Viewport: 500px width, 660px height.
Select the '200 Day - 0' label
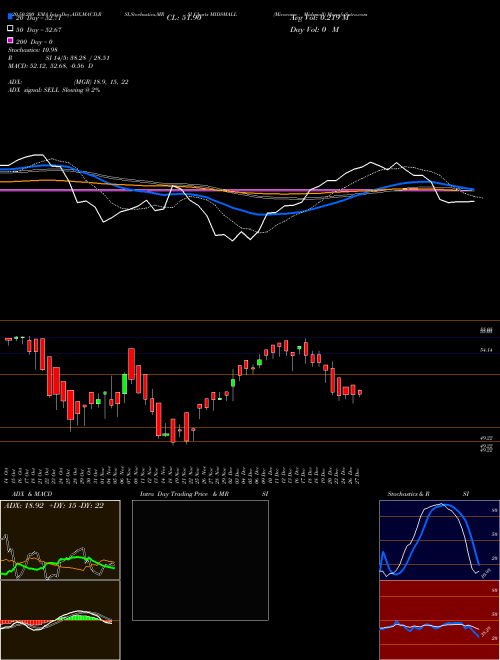pos(34,42)
